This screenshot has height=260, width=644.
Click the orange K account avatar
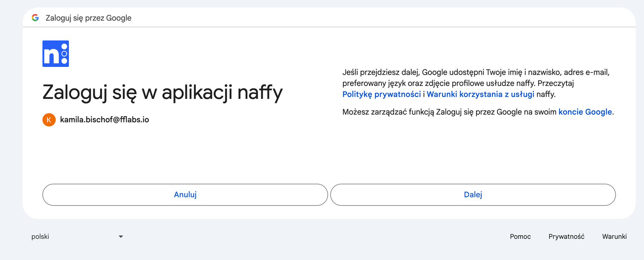pos(49,120)
